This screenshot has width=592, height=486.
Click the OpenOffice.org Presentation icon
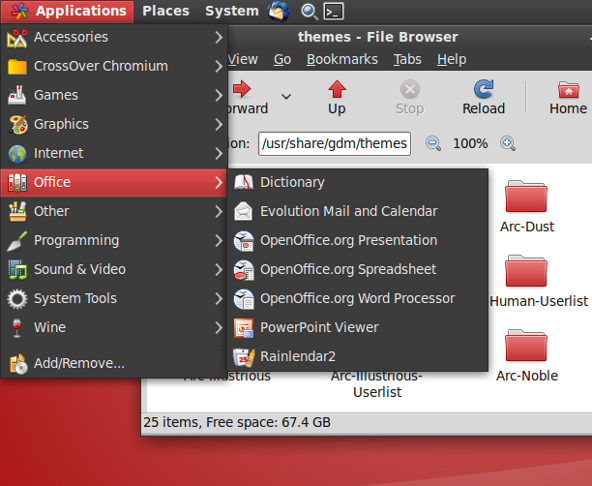(x=244, y=241)
